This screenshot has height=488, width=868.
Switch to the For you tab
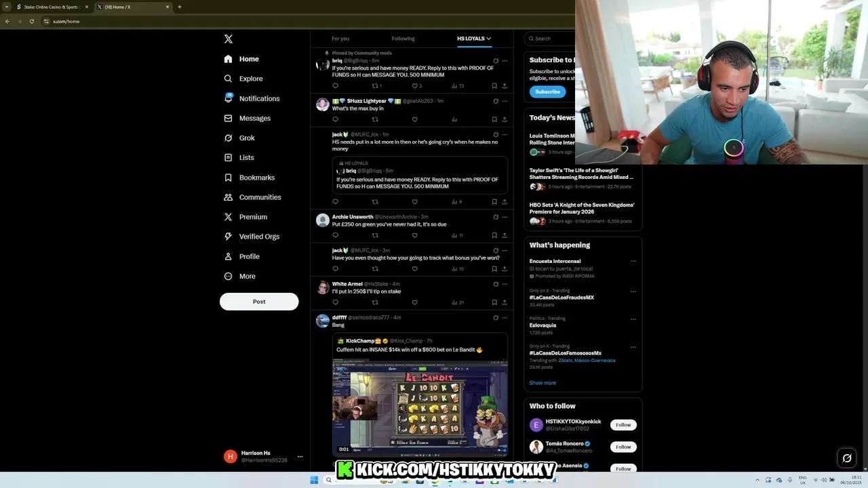tap(340, 39)
